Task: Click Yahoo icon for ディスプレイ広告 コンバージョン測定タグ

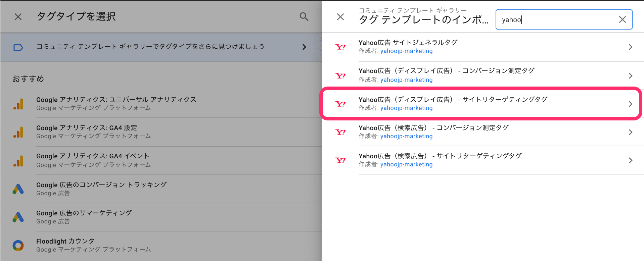Action: pos(340,76)
